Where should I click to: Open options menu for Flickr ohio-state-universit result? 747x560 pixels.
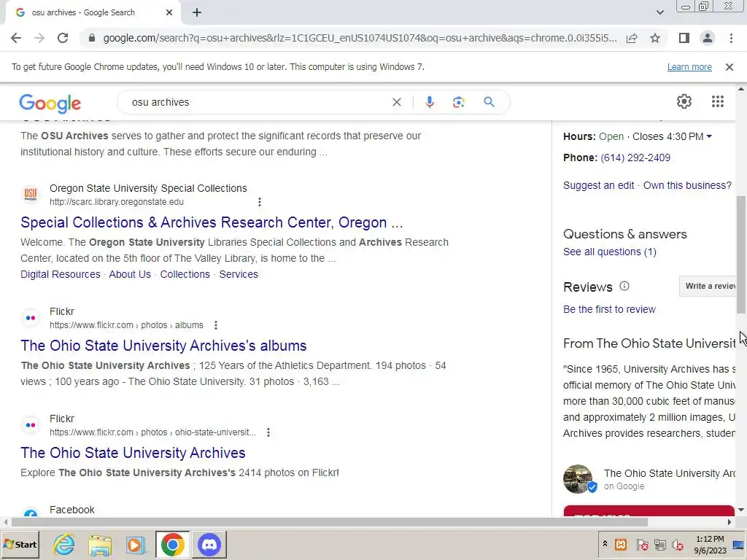click(x=268, y=432)
